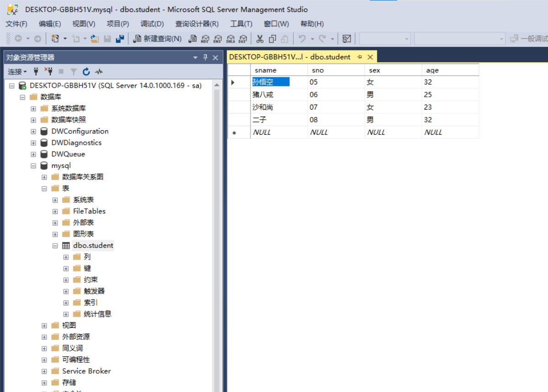The image size is (548, 392).
Task: Expand the 触发器 (Triggers) folder
Action: tap(66, 291)
